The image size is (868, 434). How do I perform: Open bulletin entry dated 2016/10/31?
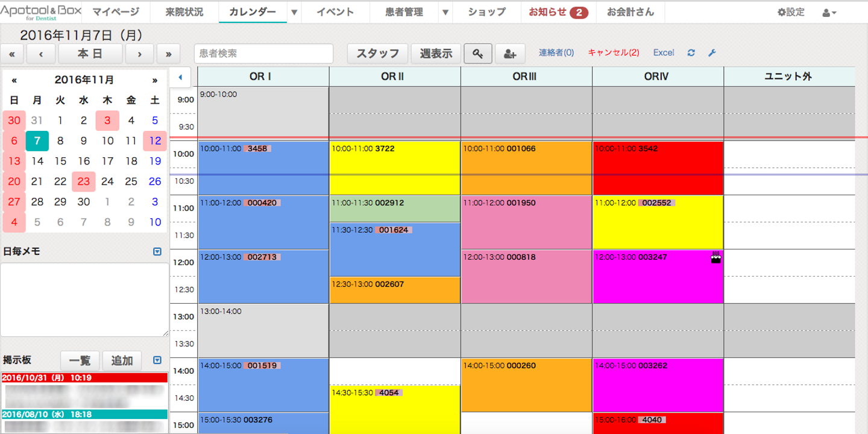(x=84, y=378)
